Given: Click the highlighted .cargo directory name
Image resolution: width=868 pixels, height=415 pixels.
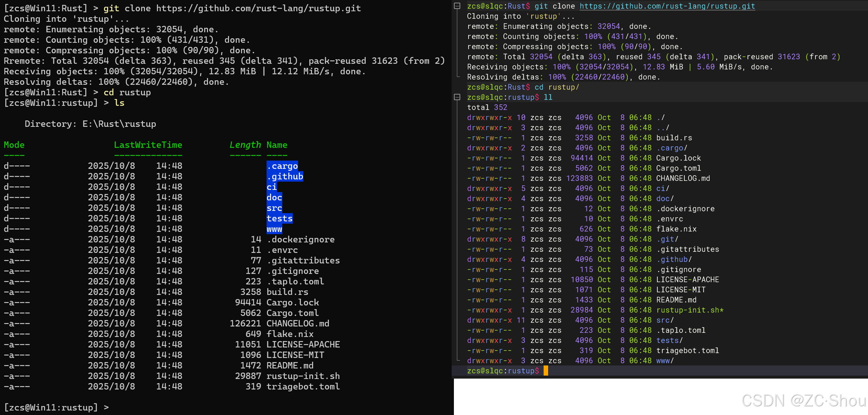Looking at the screenshot, I should [282, 166].
